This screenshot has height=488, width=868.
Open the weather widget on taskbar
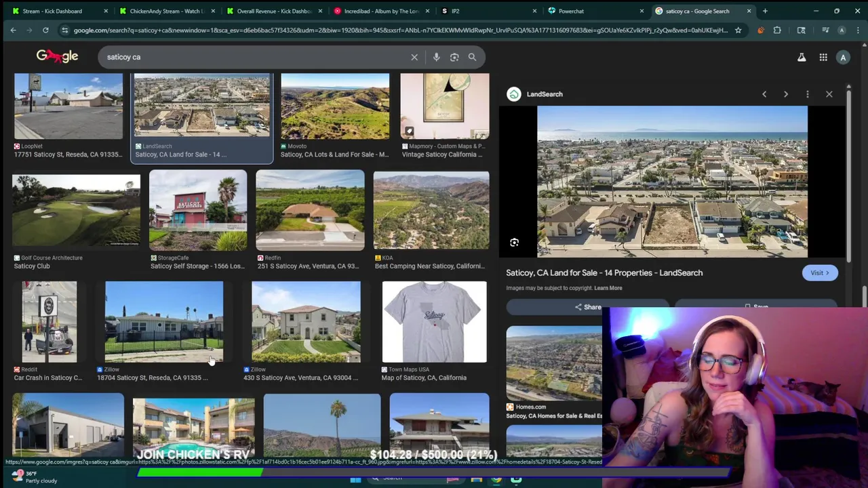(34, 476)
